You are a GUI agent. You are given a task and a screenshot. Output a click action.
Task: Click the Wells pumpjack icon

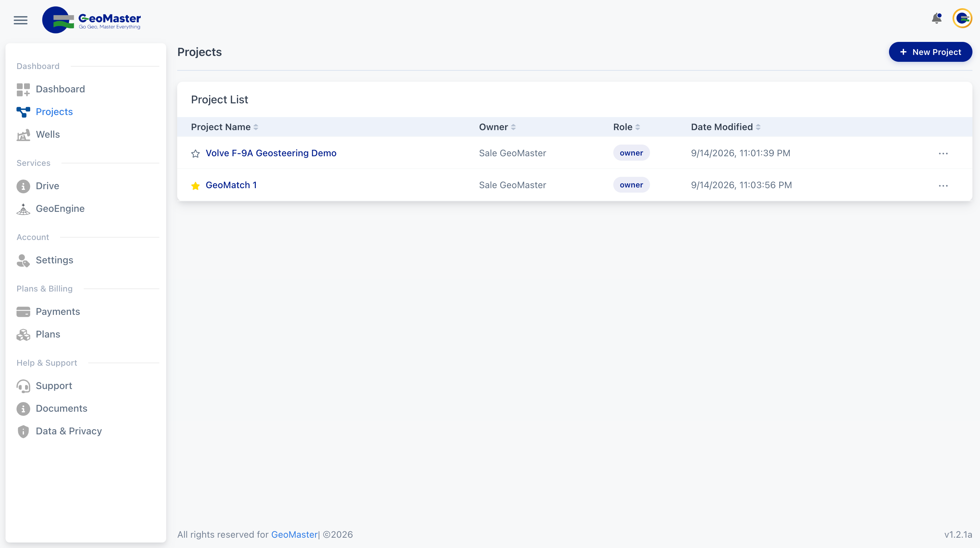coord(23,135)
